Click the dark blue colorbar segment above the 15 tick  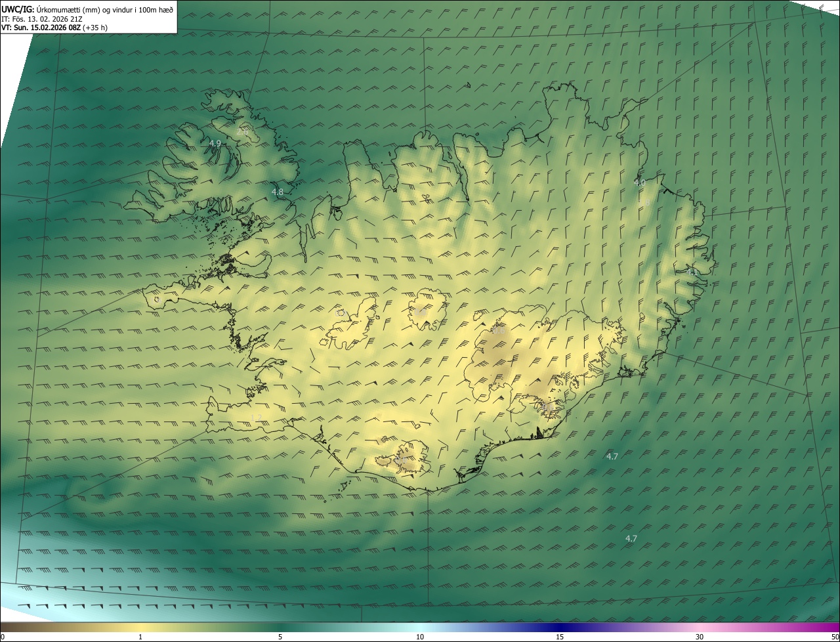coord(560,627)
